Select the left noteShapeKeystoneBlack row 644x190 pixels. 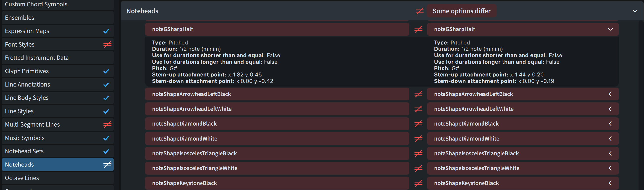point(277,183)
